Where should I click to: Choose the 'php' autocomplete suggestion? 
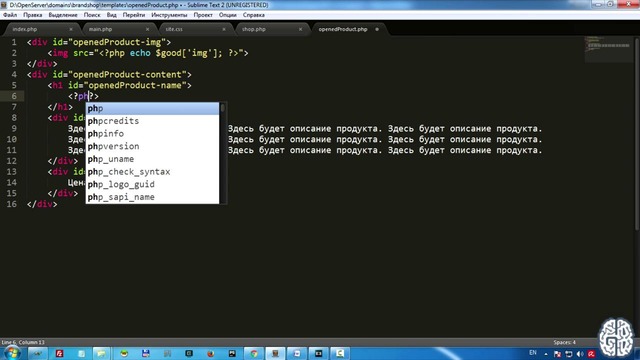click(152, 108)
